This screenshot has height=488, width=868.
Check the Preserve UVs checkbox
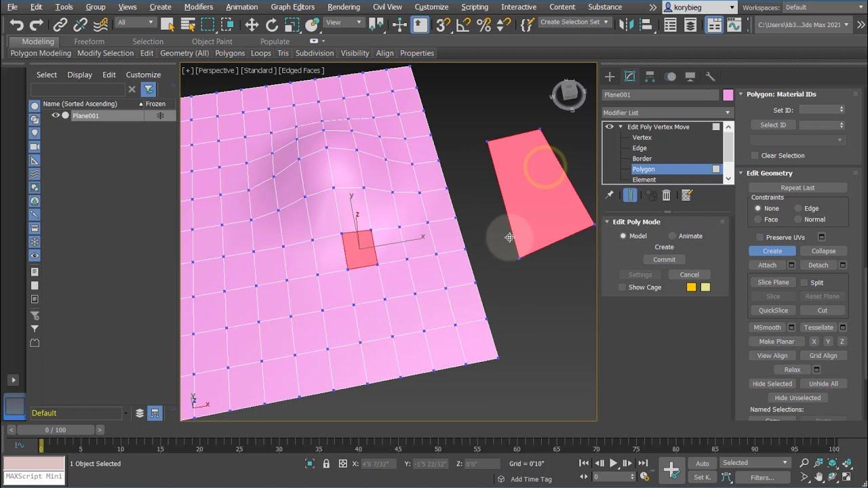(x=760, y=237)
